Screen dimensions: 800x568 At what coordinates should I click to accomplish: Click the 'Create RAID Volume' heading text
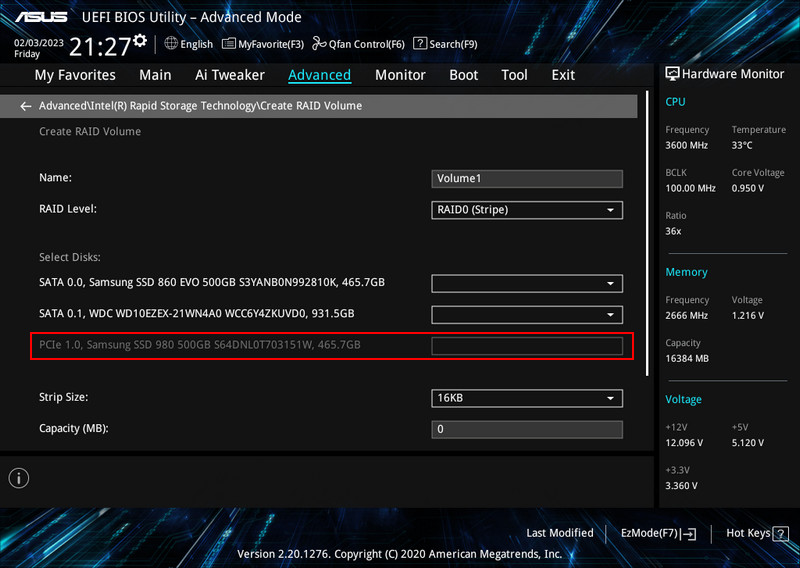[x=90, y=131]
